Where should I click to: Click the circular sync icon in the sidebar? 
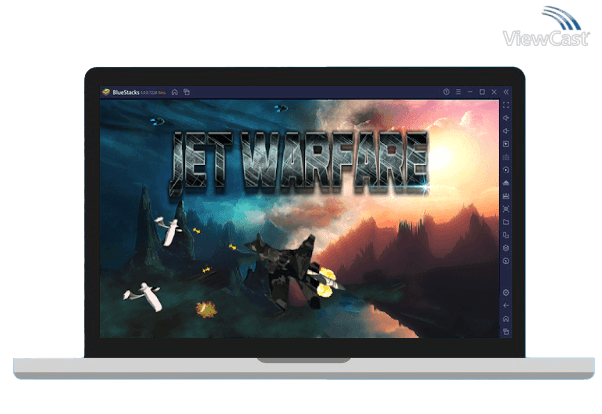(506, 170)
